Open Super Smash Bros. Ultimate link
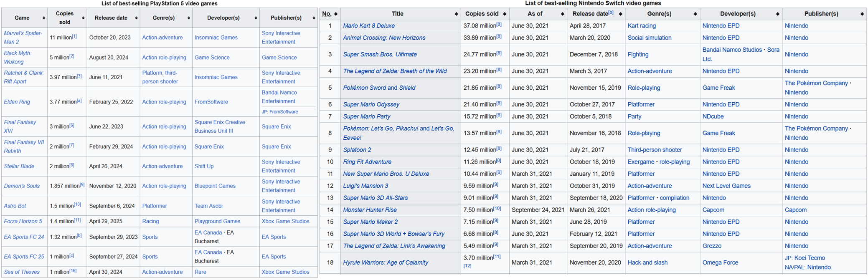Viewport: 868px width, 280px height. pos(380,54)
